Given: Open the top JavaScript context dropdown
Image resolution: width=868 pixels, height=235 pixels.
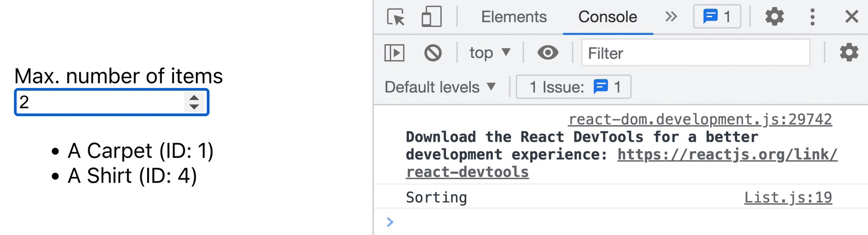Looking at the screenshot, I should coord(490,52).
